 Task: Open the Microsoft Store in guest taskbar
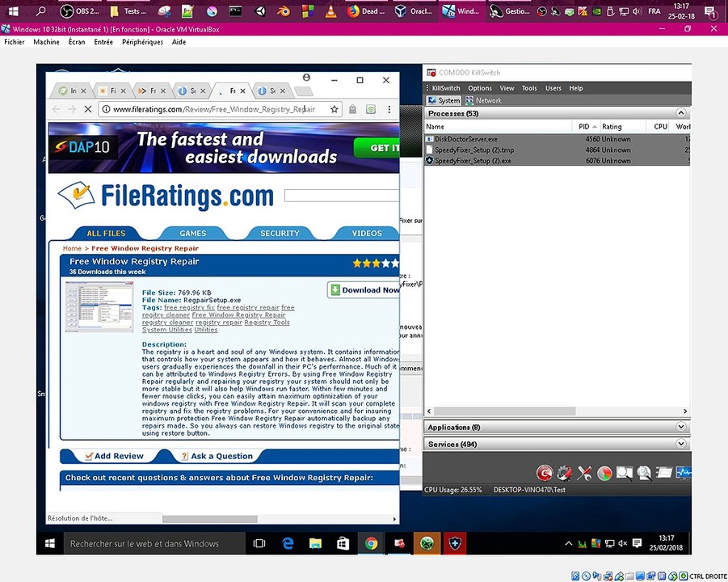tap(343, 543)
